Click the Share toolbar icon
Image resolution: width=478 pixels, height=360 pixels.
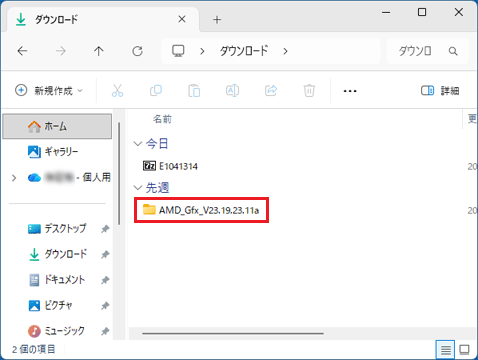[271, 90]
